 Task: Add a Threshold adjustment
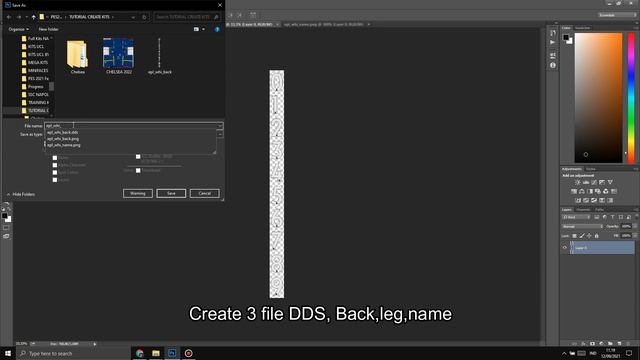[594, 200]
